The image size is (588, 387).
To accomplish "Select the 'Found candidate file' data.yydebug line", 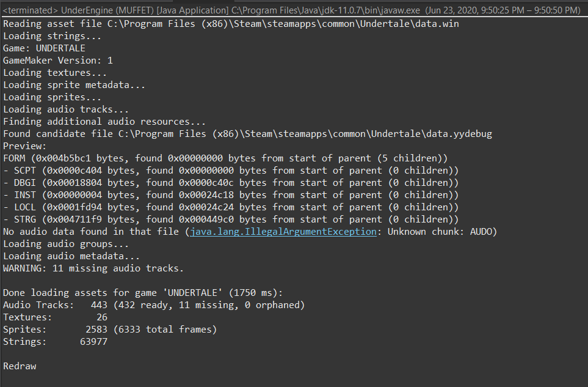I will 247,134.
